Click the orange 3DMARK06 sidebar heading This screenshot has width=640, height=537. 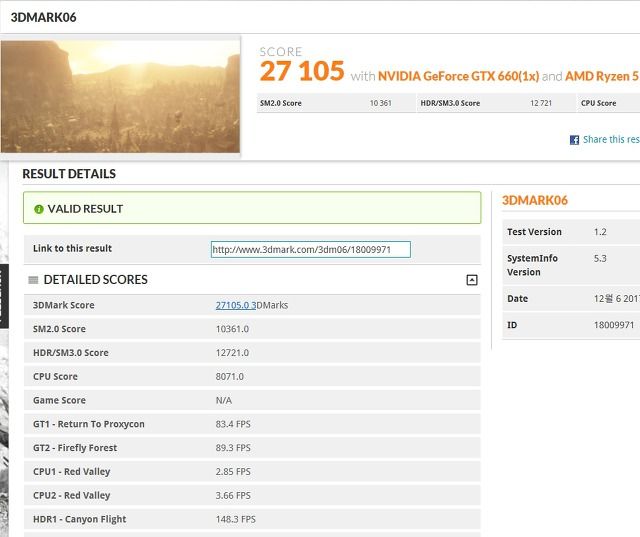(x=535, y=200)
